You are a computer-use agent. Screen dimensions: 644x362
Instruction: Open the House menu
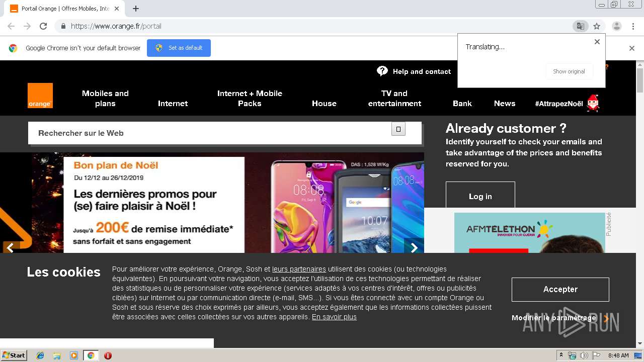click(324, 104)
